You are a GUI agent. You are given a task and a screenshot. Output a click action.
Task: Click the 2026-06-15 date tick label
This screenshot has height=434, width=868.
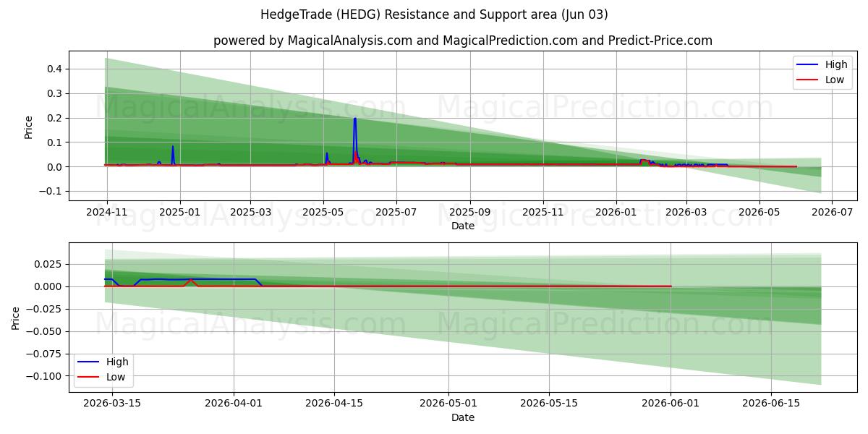click(771, 402)
